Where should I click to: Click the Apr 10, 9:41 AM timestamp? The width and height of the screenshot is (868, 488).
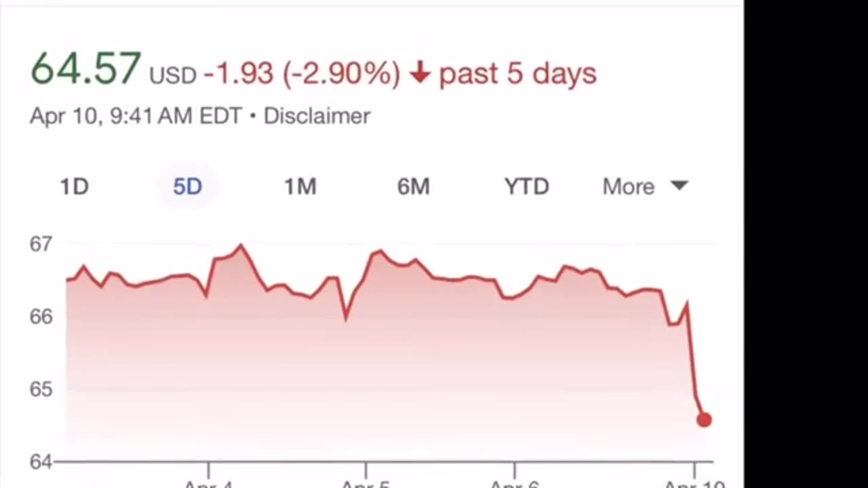coord(135,116)
